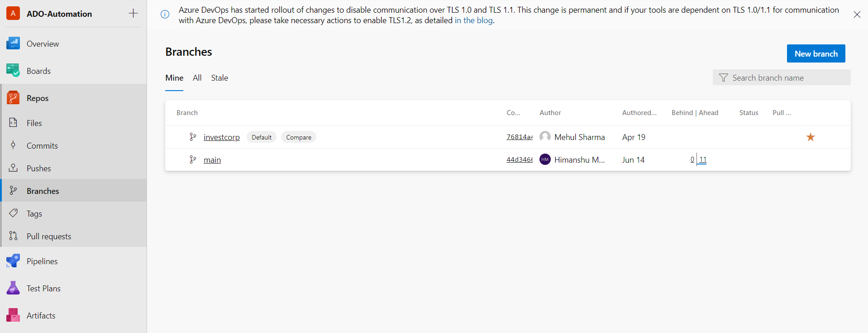Focus the Search branch name field
Viewport: 868px width, 333px height.
(782, 77)
